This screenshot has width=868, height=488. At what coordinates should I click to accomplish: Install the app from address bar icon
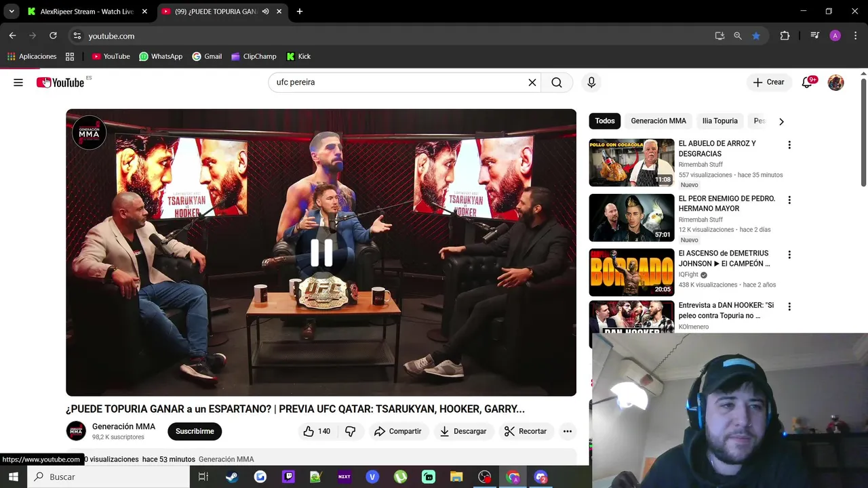point(719,36)
